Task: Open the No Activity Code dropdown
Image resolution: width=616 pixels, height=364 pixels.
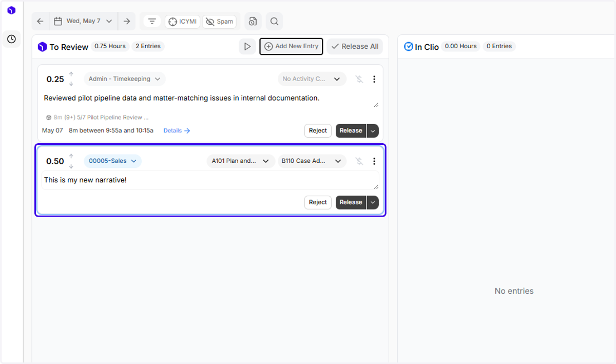Action: click(x=312, y=79)
